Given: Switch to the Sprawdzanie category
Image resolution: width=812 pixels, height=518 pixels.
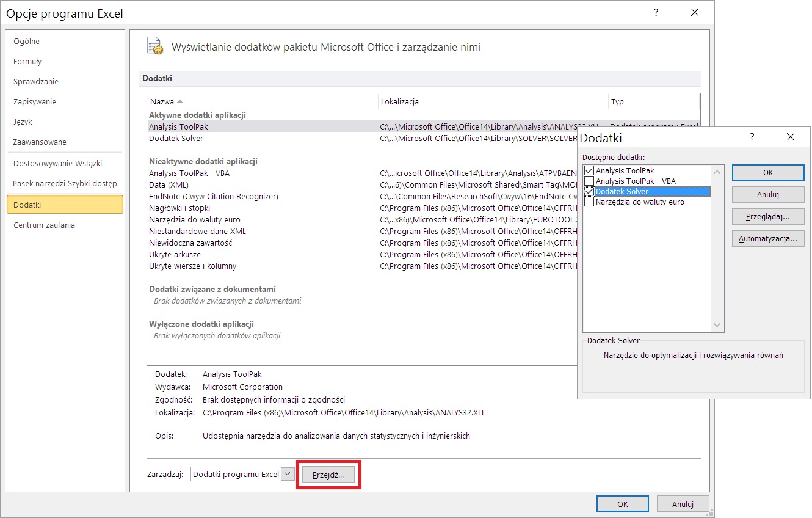Looking at the screenshot, I should 65,81.
